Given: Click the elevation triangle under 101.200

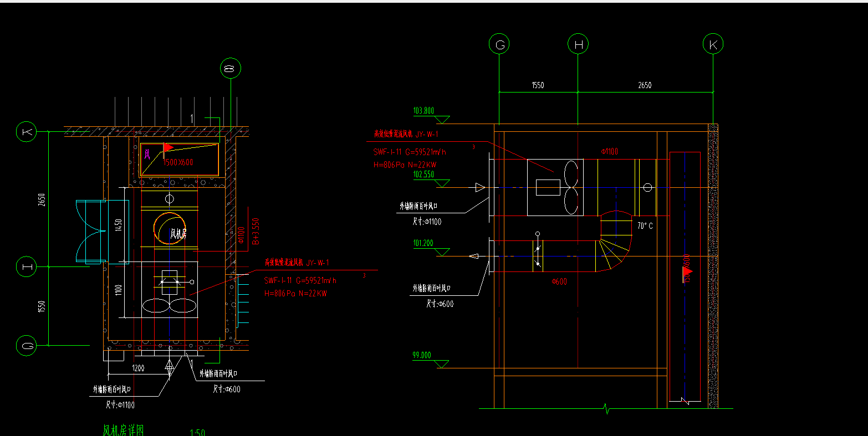Looking at the screenshot, I should click(442, 252).
